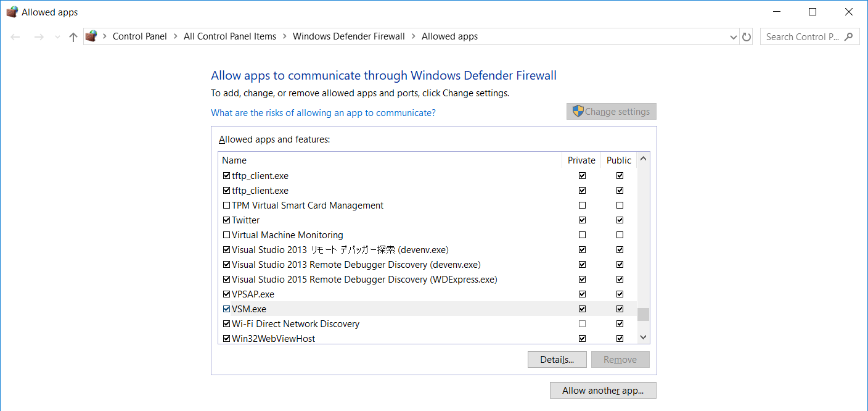The height and width of the screenshot is (411, 868).
Task: Click the list scrollbar up arrow
Action: point(644,159)
